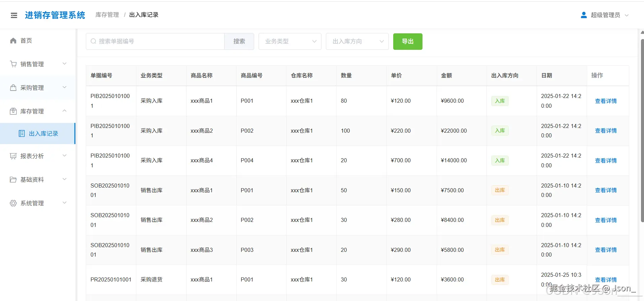The width and height of the screenshot is (644, 301).
Task: Select 出入库记录 submenu item
Action: tap(38, 134)
